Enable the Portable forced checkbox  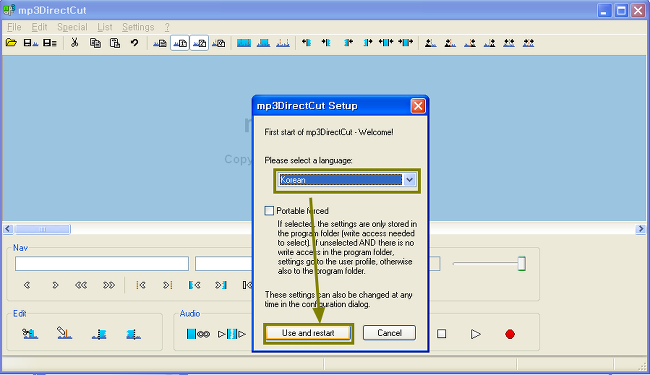coord(269,210)
